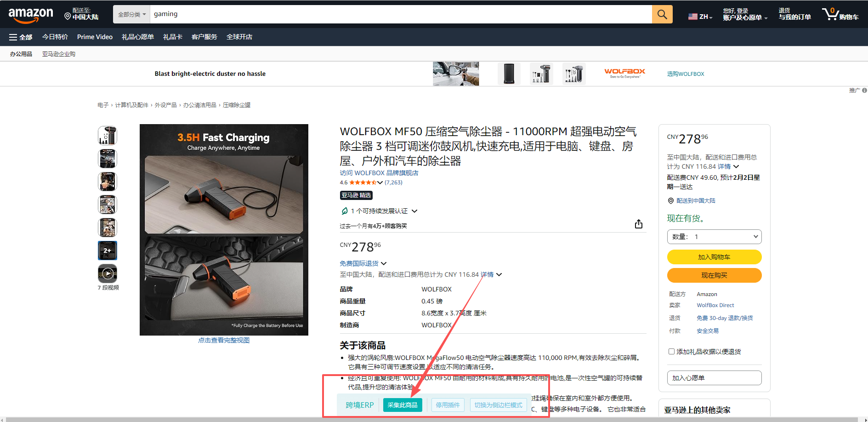The image size is (868, 422).
Task: Click the 加入购物车 button
Action: (x=714, y=257)
